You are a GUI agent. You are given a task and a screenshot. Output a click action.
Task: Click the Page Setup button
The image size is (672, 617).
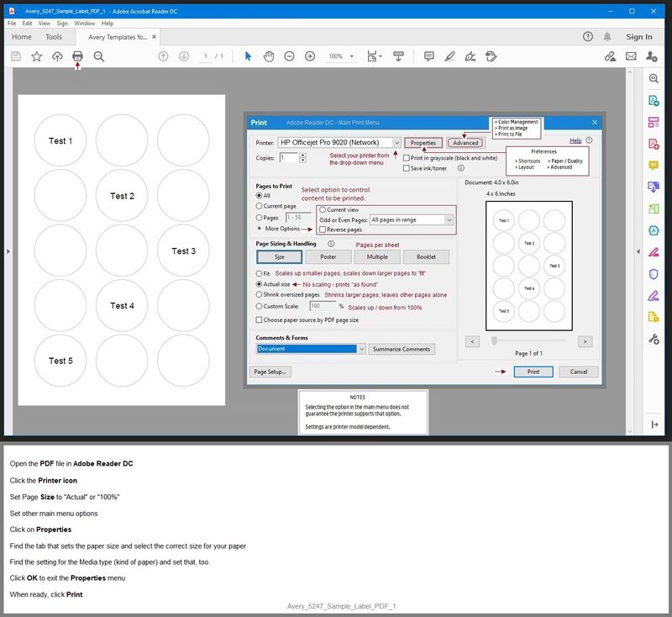point(270,372)
